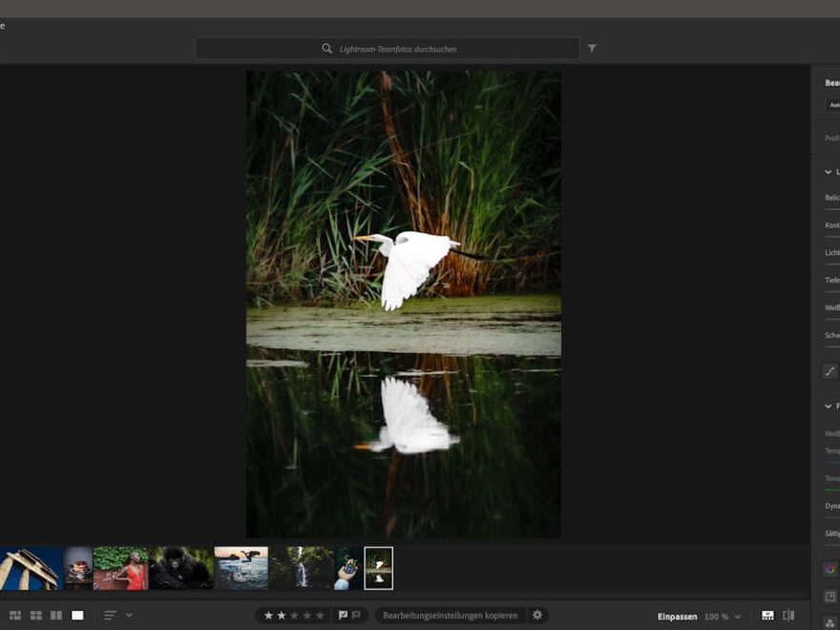840x630 pixels.
Task: Click the large white egret photo
Action: click(404, 304)
